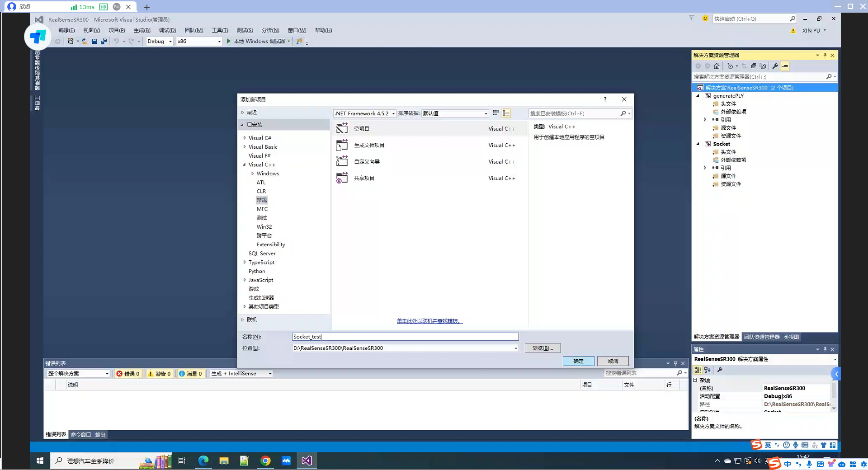Screen dimensions: 868x470
Task: Click the 浏览(B)... button
Action: coord(542,348)
